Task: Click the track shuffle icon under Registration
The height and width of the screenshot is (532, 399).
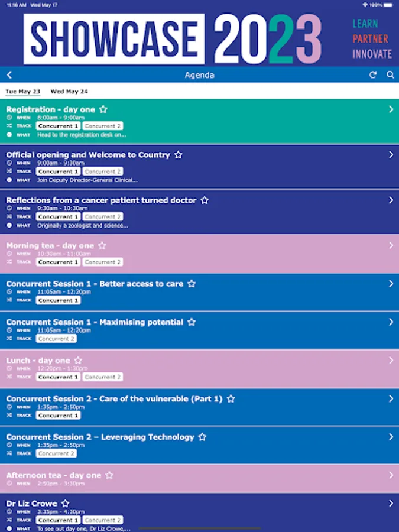Action: 9,125
